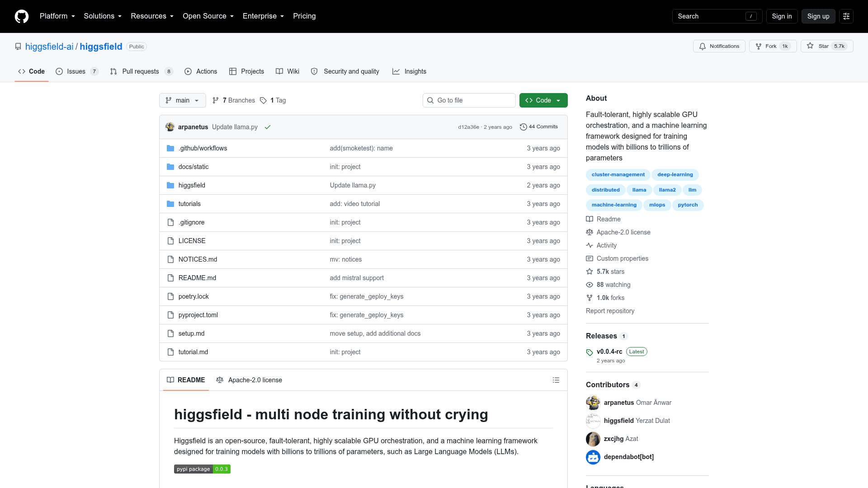The image size is (868, 488).
Task: Open the Wiki tab
Action: 288,71
